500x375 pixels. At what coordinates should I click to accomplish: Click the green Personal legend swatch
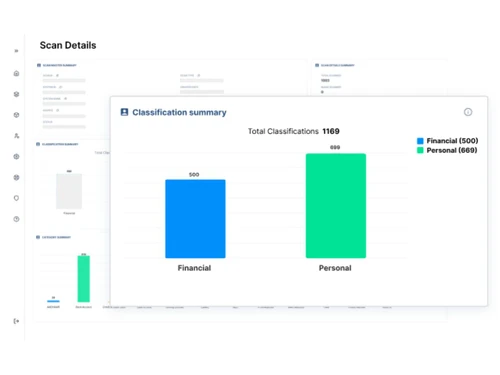coord(420,150)
